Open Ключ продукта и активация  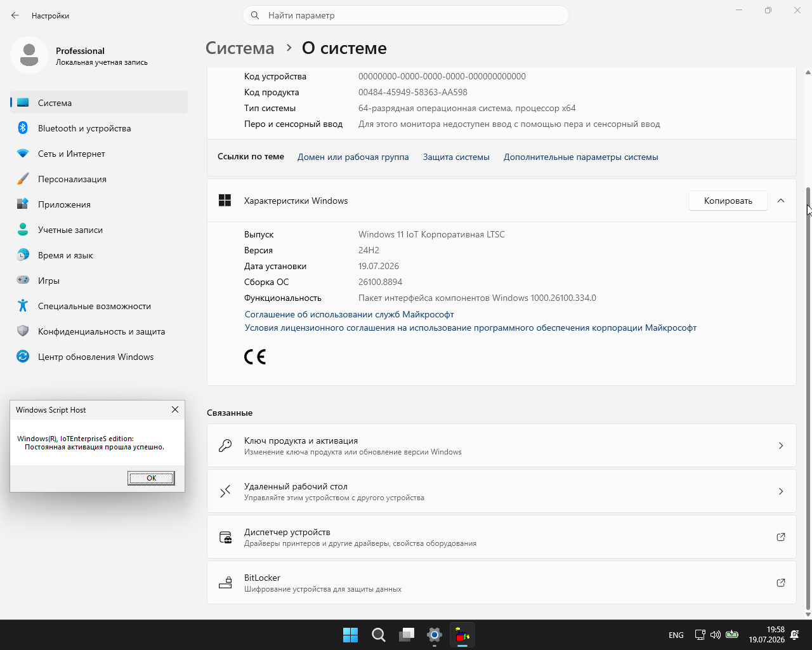[501, 446]
